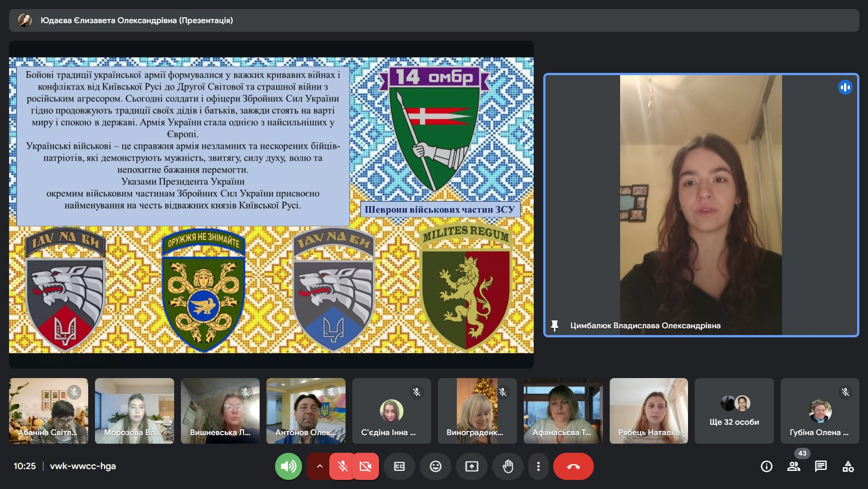Image resolution: width=868 pixels, height=489 pixels.
Task: Click the name label Цимбалюк Владислава Олександрівна
Action: pos(645,326)
